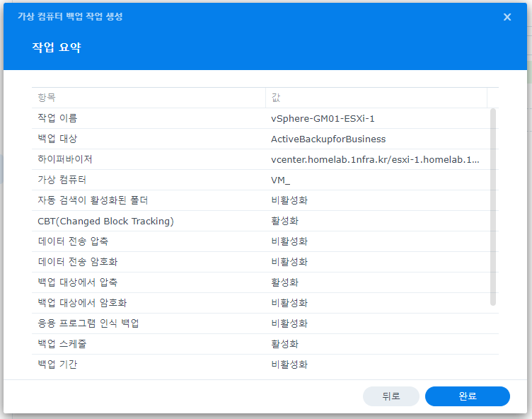The height and width of the screenshot is (419, 532).
Task: Click 비활성화 value for 데이터 전송 암호화
Action: pyautogui.click(x=289, y=261)
